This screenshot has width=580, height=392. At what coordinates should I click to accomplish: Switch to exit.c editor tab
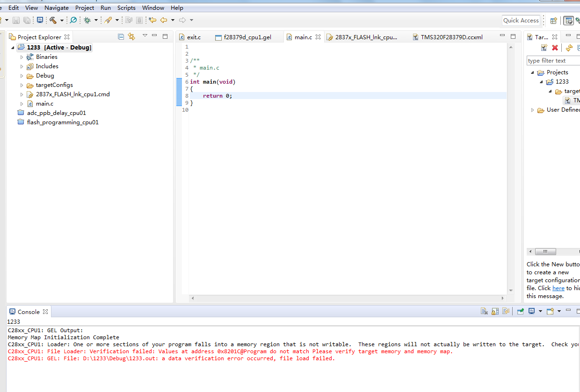pos(194,37)
